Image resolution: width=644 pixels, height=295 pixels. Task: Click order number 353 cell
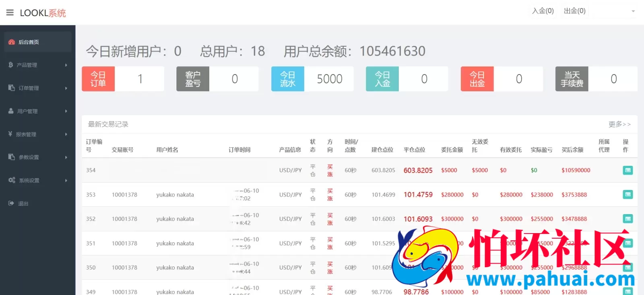point(91,195)
